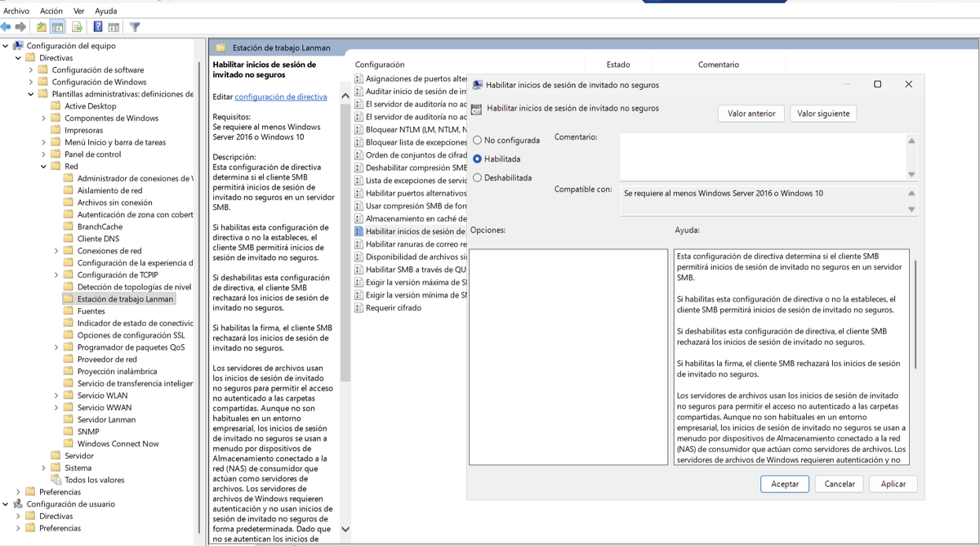Image resolution: width=980 pixels, height=546 pixels.
Task: Open the configuración de directiva link
Action: pos(281,96)
